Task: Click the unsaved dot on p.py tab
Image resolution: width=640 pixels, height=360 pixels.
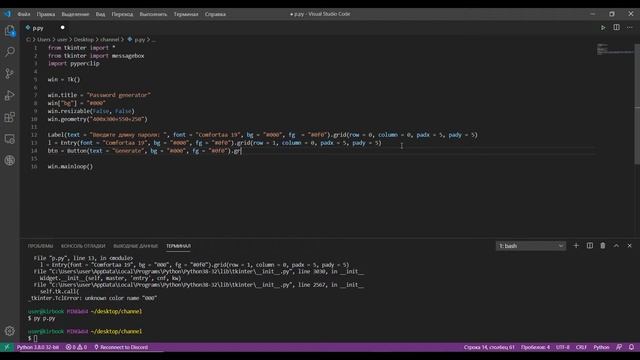Action: click(x=62, y=27)
